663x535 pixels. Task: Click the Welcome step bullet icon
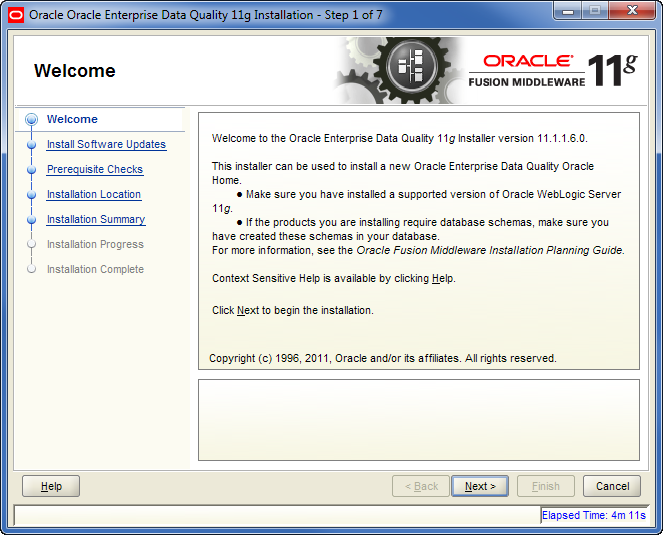coord(32,120)
